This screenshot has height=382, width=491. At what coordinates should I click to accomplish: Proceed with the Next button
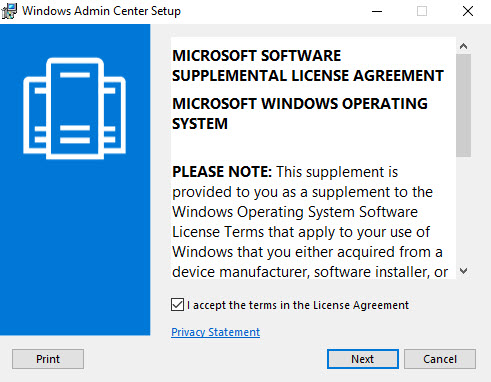363,359
